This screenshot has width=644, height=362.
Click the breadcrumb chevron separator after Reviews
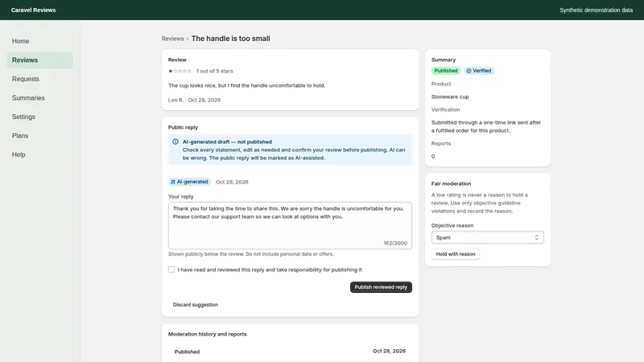pos(188,39)
